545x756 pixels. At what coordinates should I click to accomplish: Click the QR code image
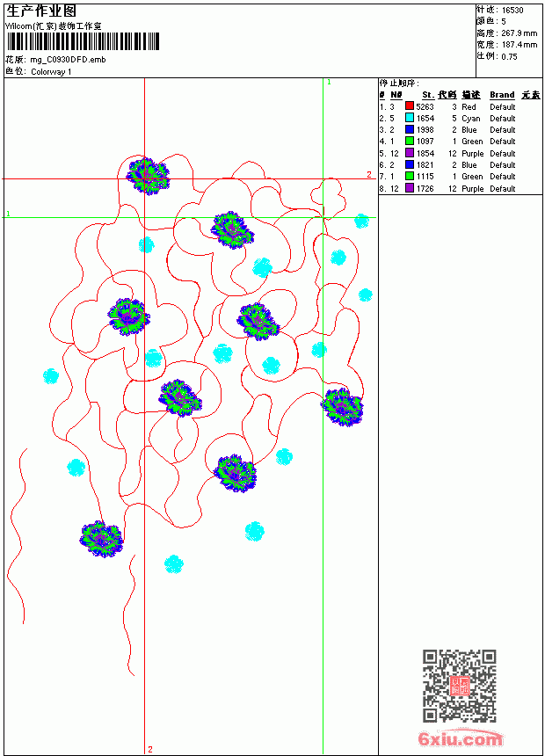pyautogui.click(x=460, y=686)
